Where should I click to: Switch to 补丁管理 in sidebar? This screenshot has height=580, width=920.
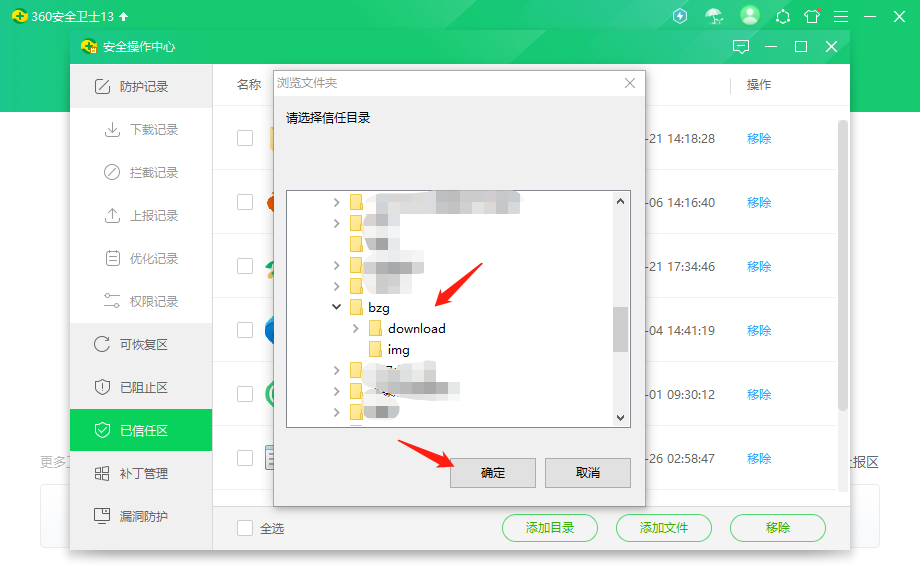click(x=142, y=473)
